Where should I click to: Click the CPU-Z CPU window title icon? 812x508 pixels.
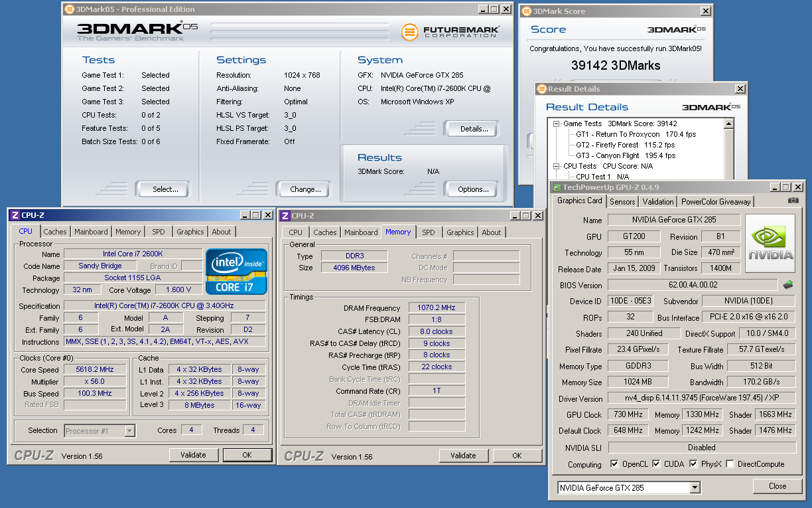[x=15, y=214]
